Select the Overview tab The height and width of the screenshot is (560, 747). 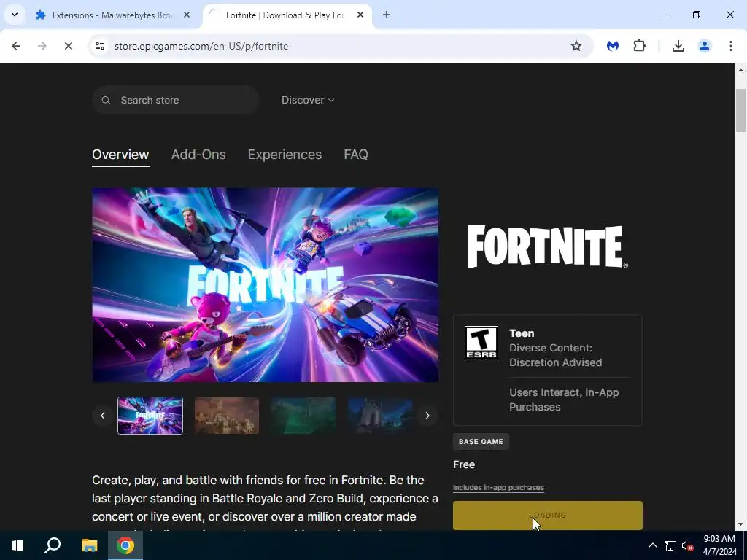click(120, 155)
